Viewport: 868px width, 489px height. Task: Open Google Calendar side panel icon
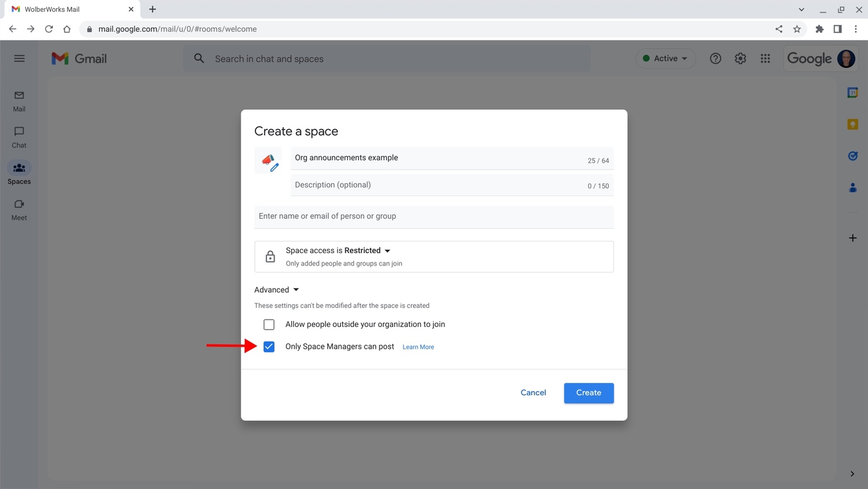[852, 92]
